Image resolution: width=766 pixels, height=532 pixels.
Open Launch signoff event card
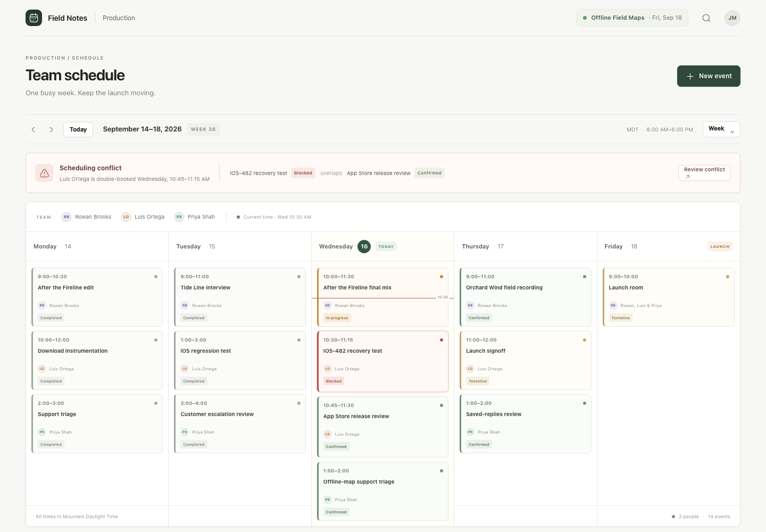526,360
